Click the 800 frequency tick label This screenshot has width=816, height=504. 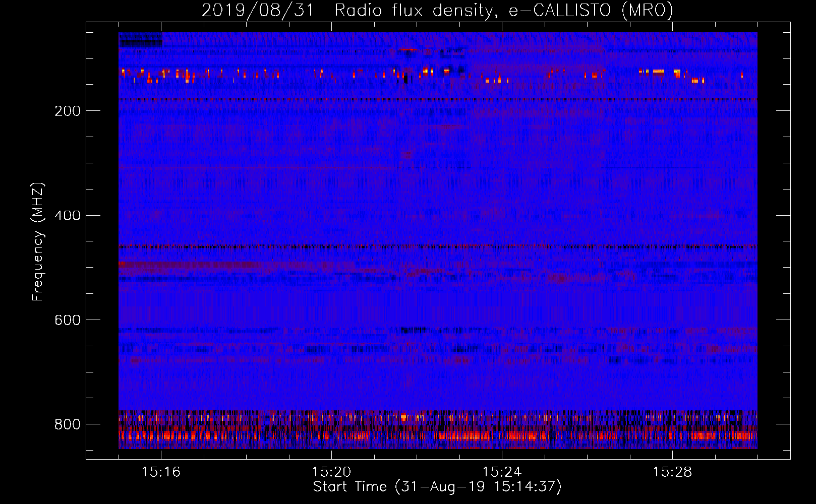point(68,425)
